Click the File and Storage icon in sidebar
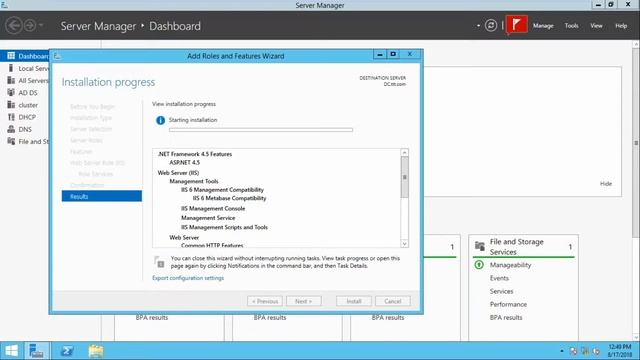Screen dimensions: 640x360 pos(11,141)
